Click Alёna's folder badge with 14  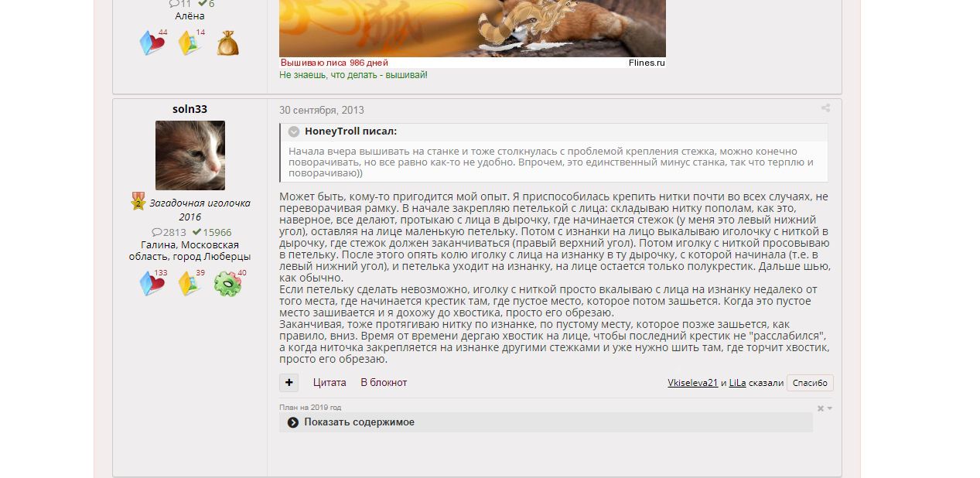click(x=190, y=43)
